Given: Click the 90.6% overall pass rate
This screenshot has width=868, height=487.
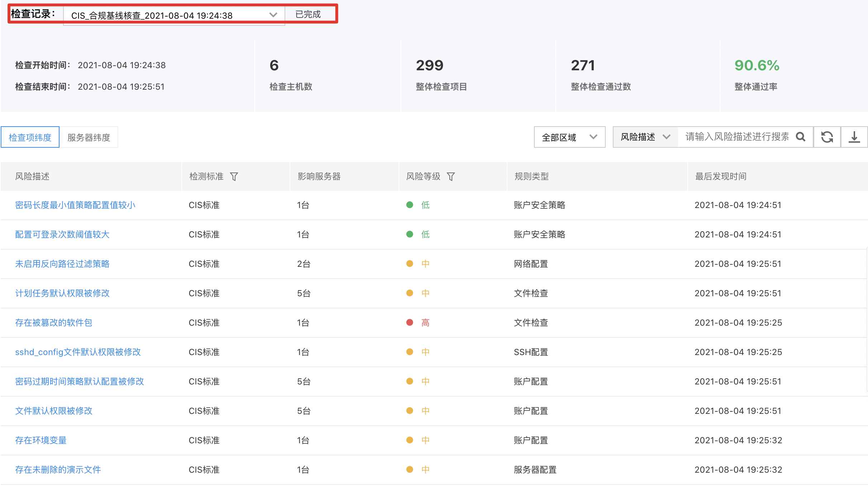Looking at the screenshot, I should click(x=757, y=65).
